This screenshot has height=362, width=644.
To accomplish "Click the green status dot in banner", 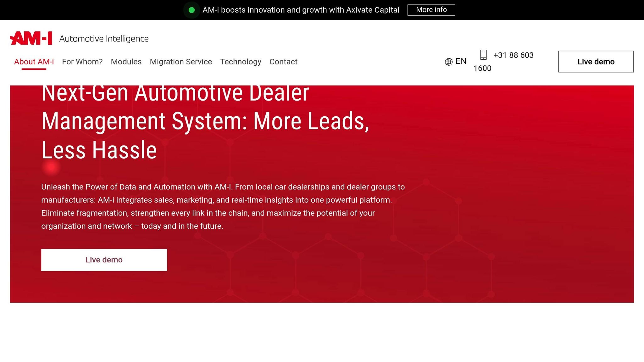I will [192, 10].
